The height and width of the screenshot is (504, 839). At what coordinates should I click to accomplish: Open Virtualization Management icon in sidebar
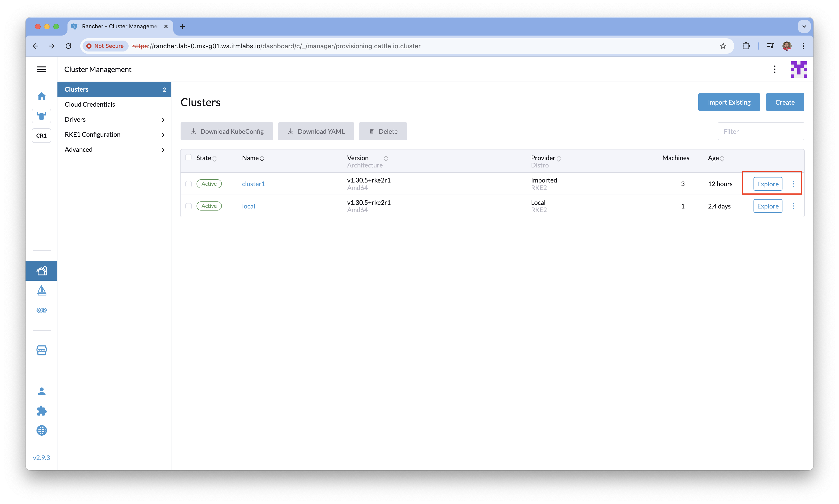(41, 310)
